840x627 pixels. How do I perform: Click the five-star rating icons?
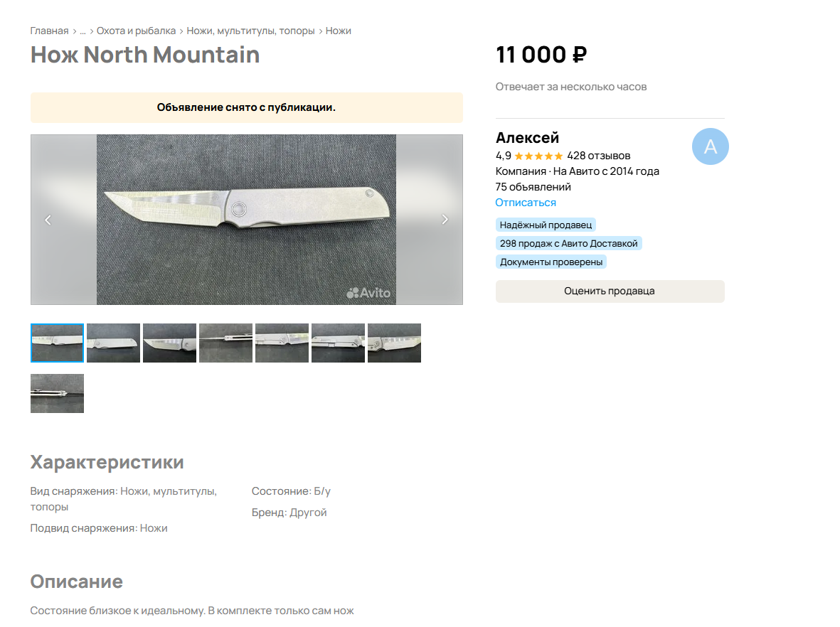(538, 156)
